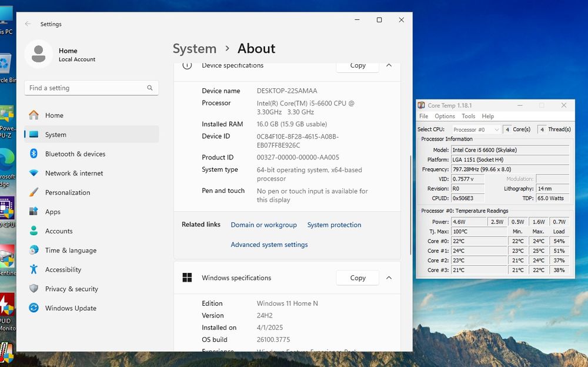Open the Tools menu in Core Temp
This screenshot has height=367, width=588.
469,116
